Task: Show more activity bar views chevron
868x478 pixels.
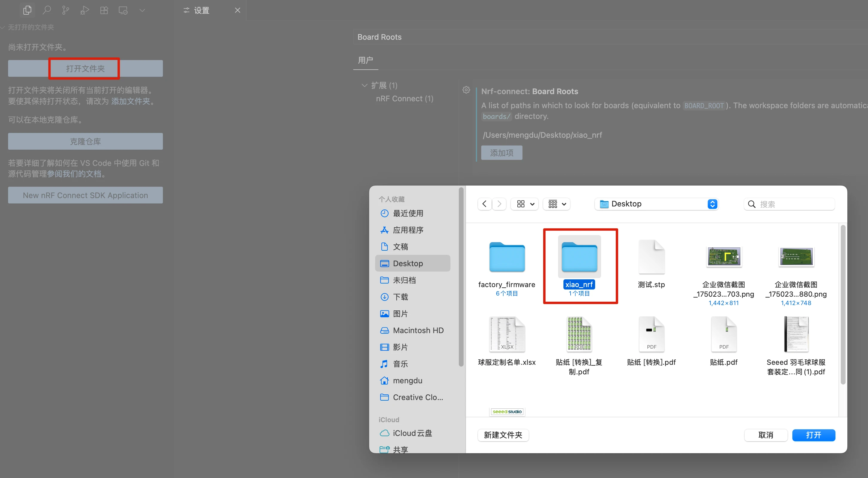Action: pyautogui.click(x=142, y=10)
